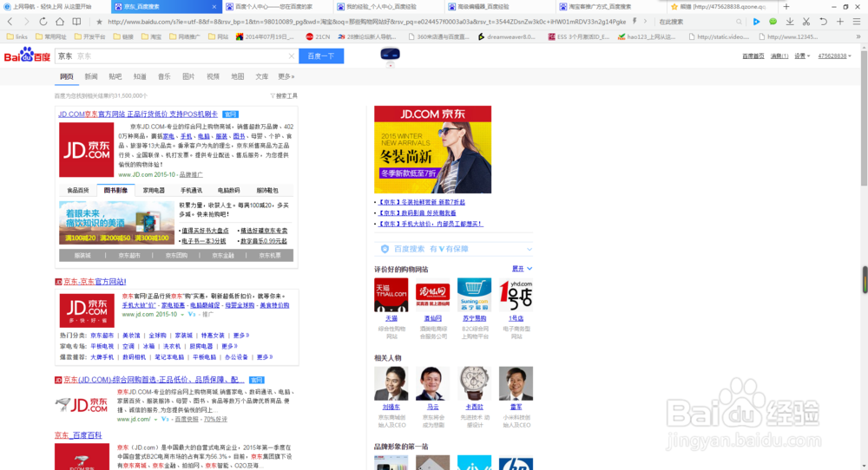Open the 设置 dropdown
Image resolution: width=868 pixels, height=470 pixels.
(802, 55)
